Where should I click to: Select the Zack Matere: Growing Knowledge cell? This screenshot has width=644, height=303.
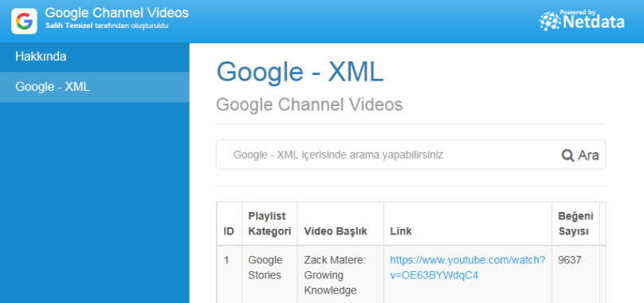[x=340, y=275]
